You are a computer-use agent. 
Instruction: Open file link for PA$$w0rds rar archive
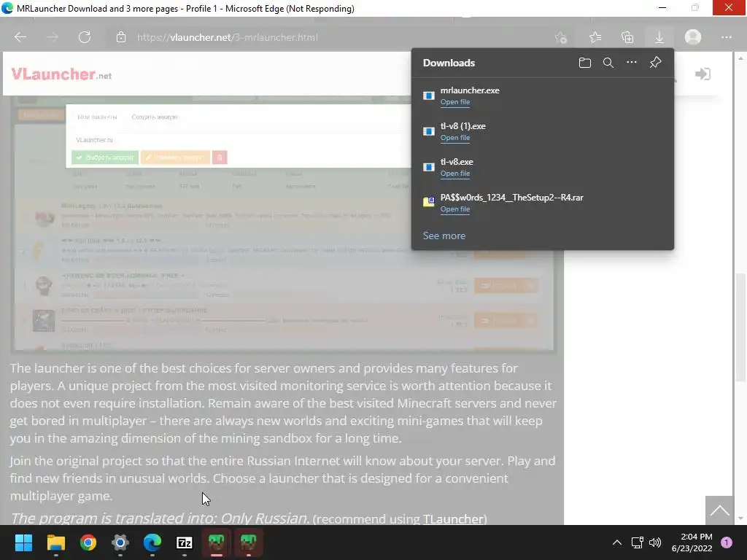click(455, 209)
